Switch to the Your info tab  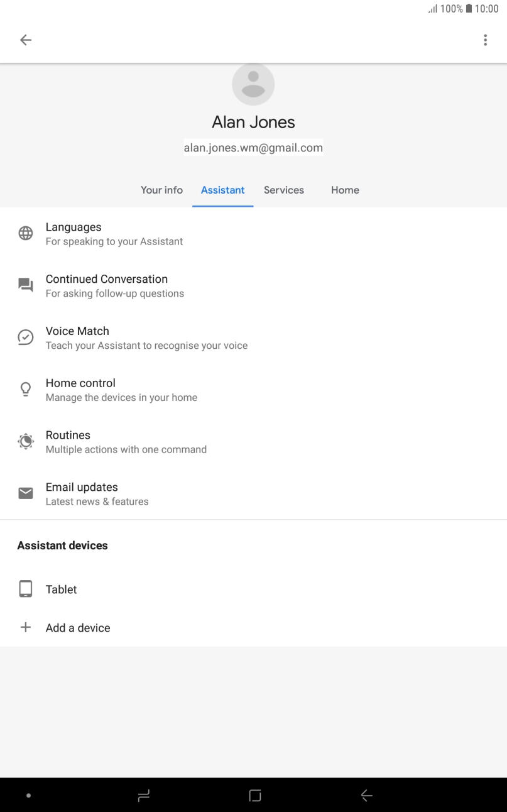161,190
